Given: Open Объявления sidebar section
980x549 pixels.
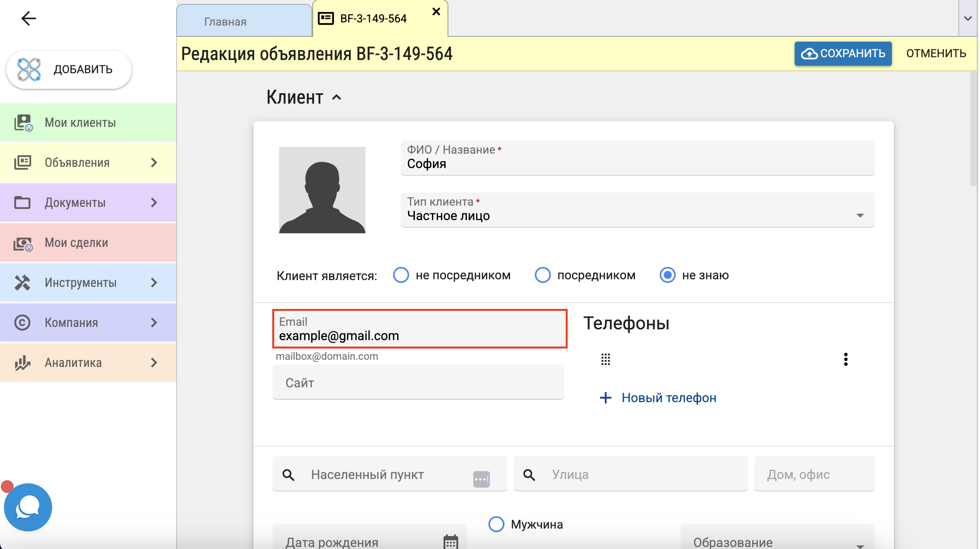Looking at the screenshot, I should coord(88,162).
